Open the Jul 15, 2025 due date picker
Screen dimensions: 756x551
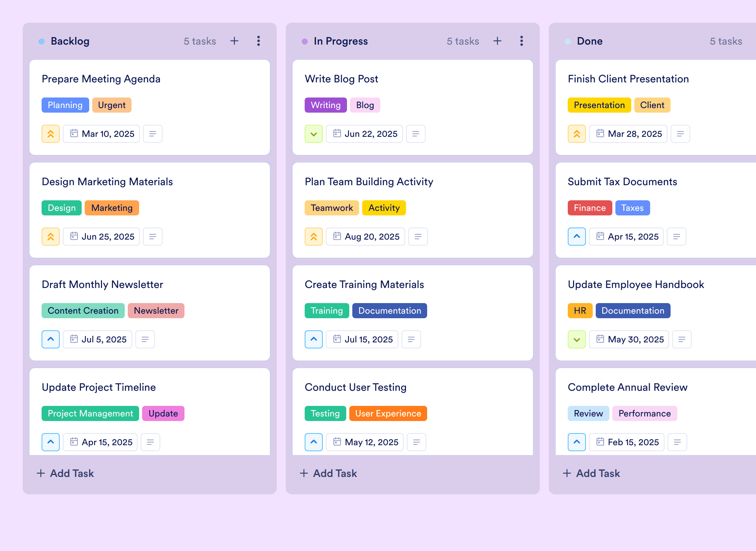[362, 339]
